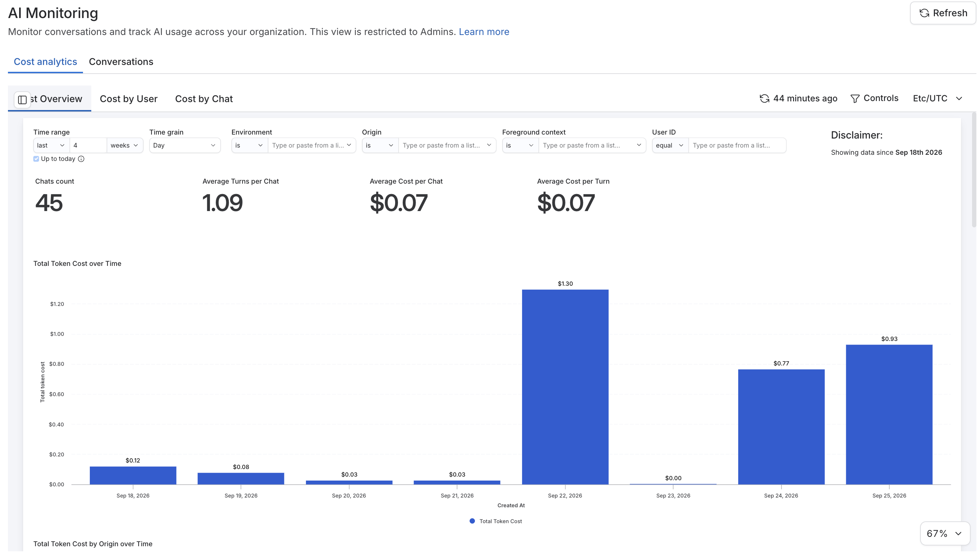The height and width of the screenshot is (552, 980).
Task: Click the Sep 24, 2026 bar ($0.77)
Action: 781,427
